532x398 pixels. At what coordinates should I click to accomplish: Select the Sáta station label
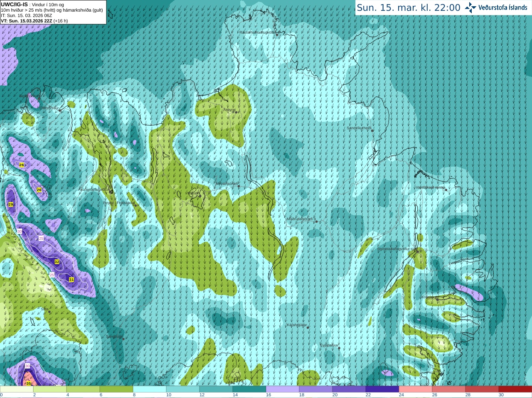(x=44, y=309)
